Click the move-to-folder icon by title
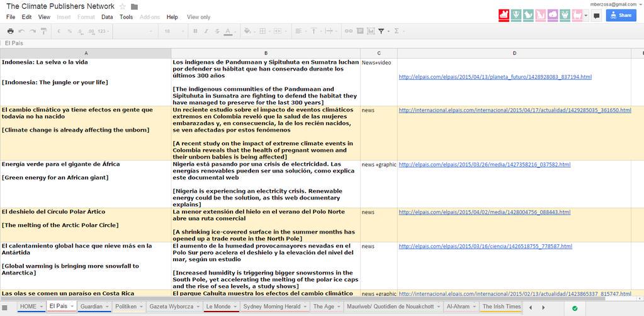 pyautogui.click(x=134, y=6)
